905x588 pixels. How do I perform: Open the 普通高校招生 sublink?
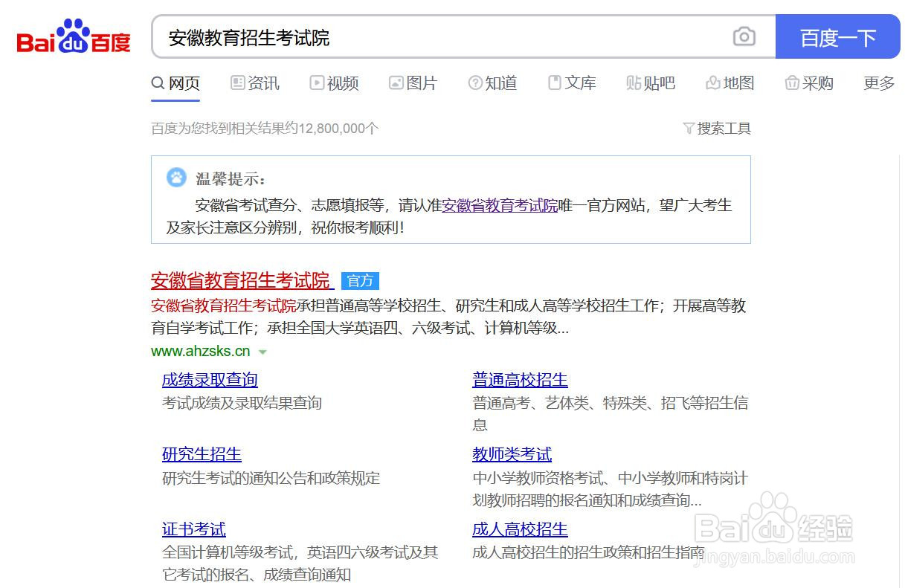520,380
